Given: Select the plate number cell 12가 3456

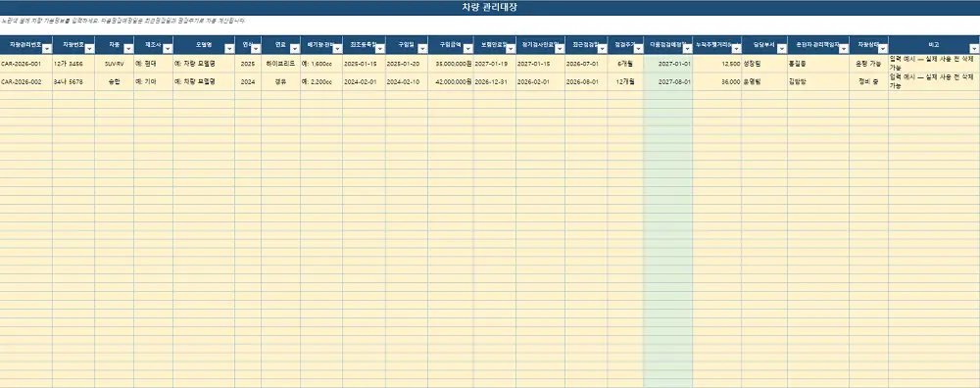Looking at the screenshot, I should click(73, 64).
